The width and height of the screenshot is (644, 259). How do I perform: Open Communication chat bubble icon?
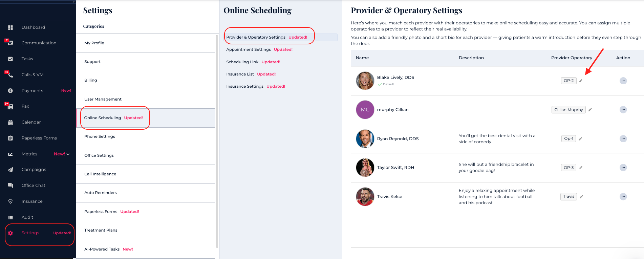(x=10, y=43)
